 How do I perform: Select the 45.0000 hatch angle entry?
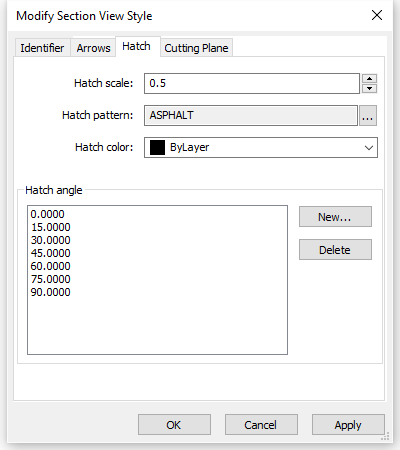[x=51, y=253]
